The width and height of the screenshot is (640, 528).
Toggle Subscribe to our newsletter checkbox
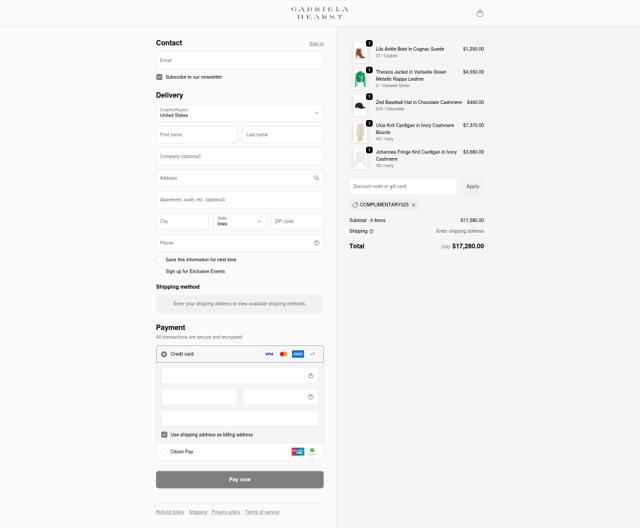pos(159,77)
